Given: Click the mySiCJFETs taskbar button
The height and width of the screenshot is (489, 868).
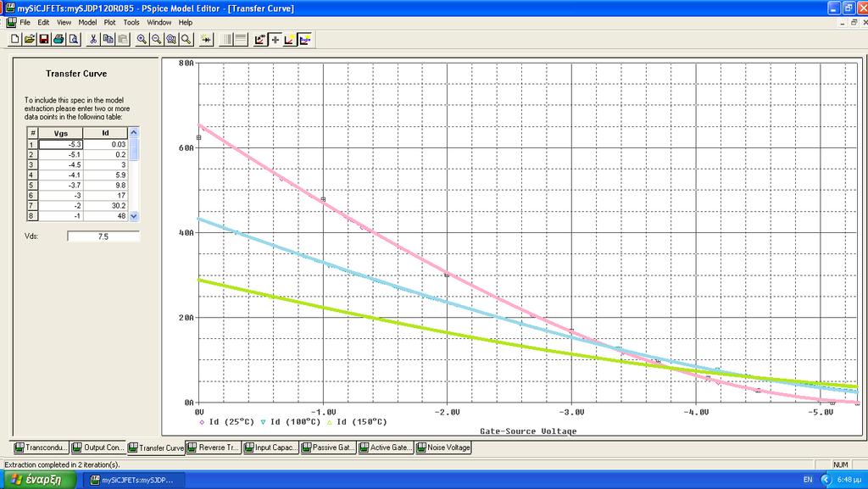Looking at the screenshot, I should click(x=135, y=480).
